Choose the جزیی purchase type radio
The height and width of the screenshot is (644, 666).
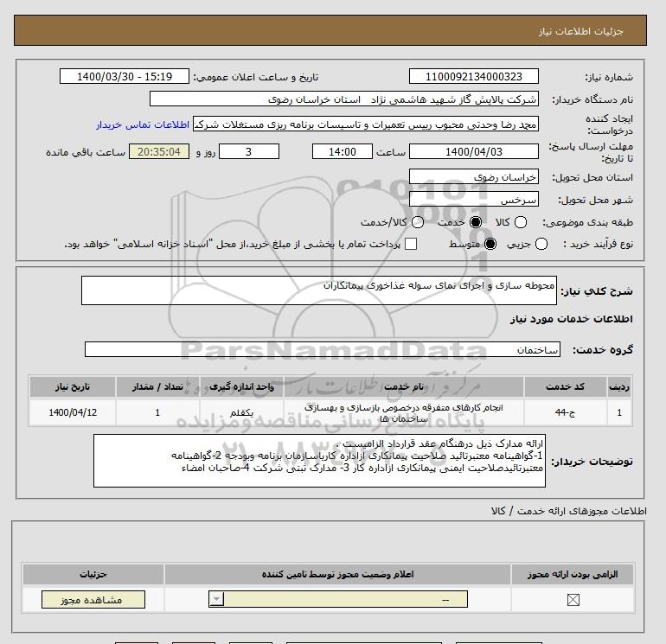[541, 244]
